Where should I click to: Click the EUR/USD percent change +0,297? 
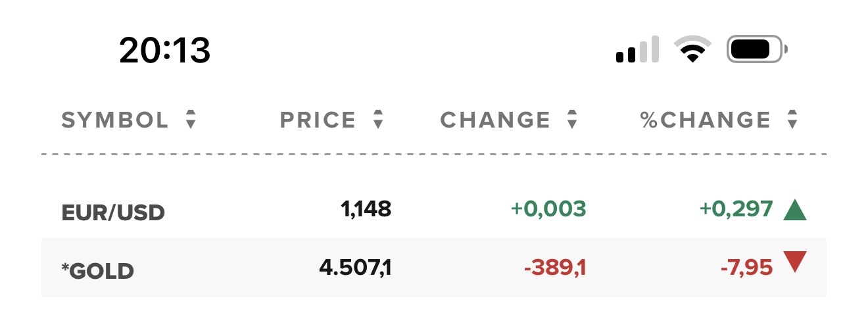[x=736, y=209]
